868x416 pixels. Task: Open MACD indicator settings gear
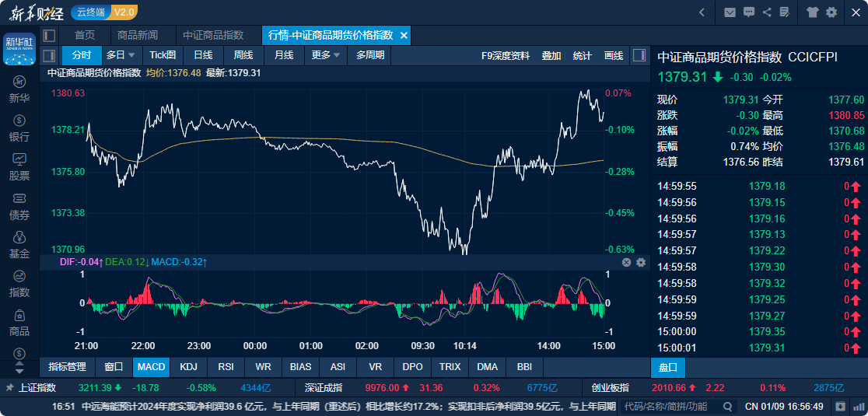(641, 263)
